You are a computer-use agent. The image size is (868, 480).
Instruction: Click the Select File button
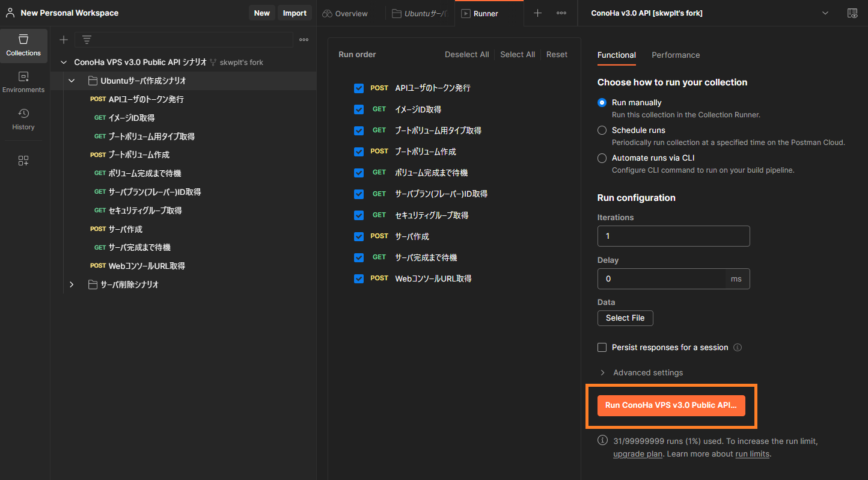click(625, 318)
